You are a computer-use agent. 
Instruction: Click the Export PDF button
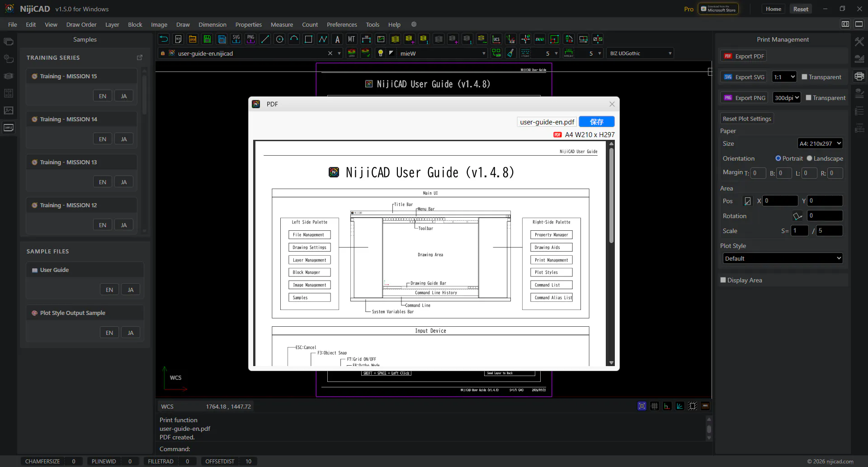744,56
